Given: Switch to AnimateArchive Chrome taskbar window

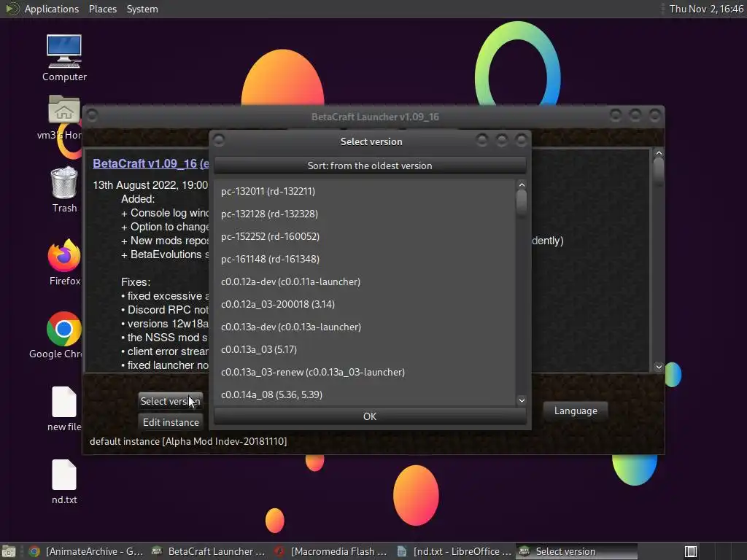Looking at the screenshot, I should pos(86,551).
